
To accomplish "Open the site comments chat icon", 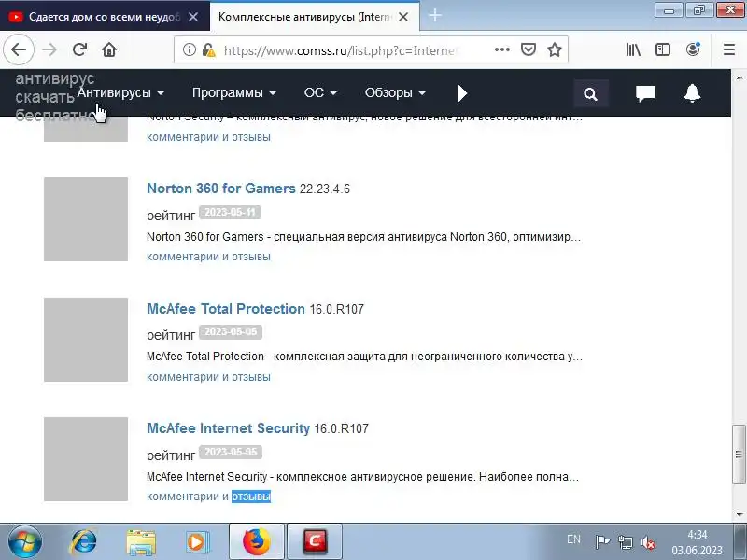I will point(645,93).
